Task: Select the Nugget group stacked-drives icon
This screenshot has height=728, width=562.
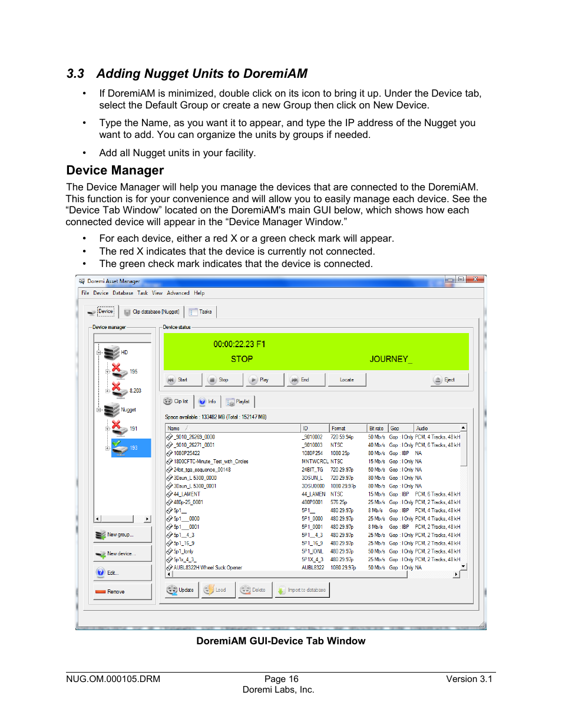Action: click(x=111, y=410)
